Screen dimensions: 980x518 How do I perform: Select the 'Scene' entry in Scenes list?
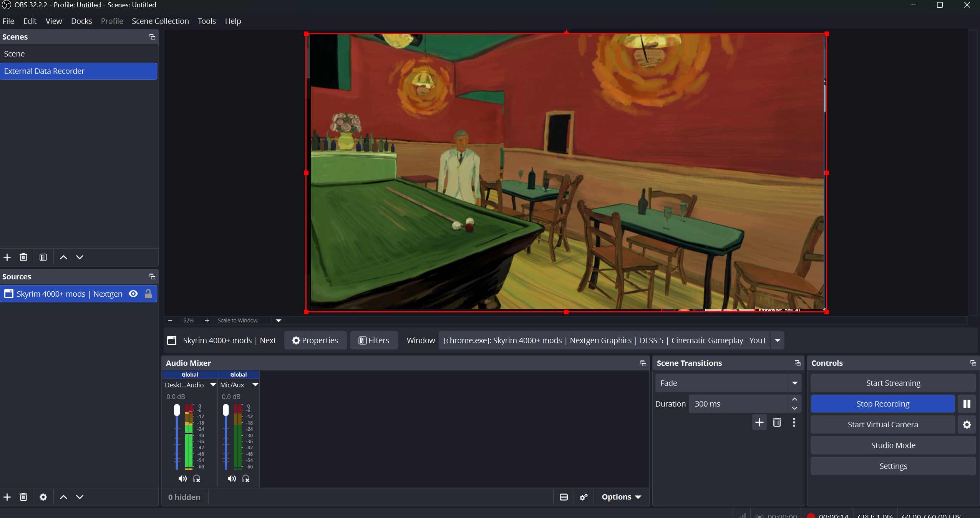pyautogui.click(x=79, y=54)
